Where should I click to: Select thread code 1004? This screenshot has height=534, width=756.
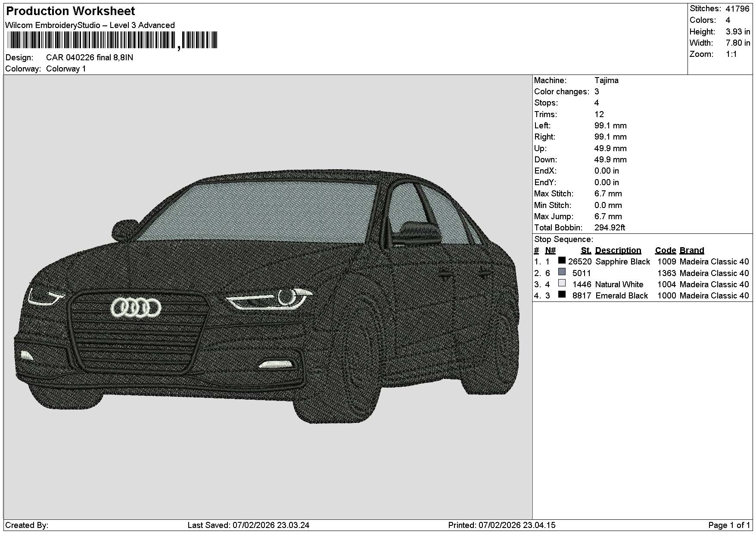pos(666,285)
